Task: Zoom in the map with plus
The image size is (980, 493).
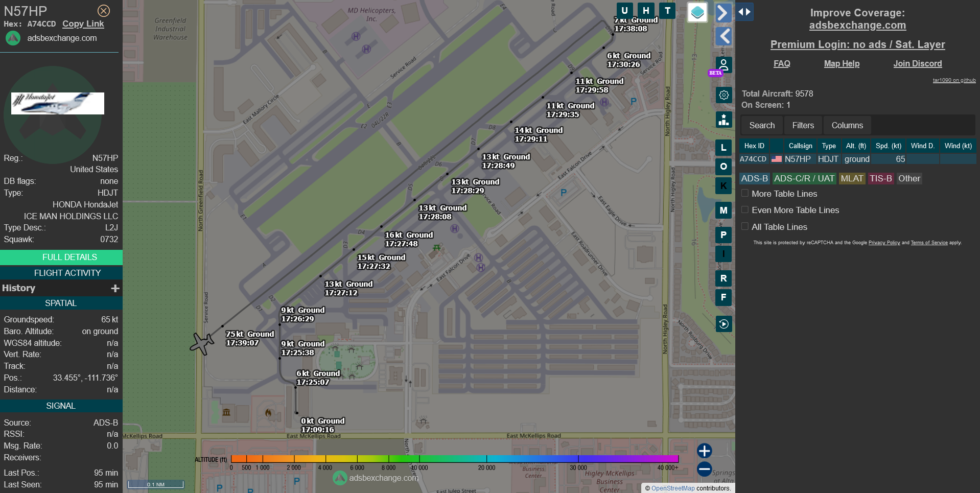Action: [705, 451]
